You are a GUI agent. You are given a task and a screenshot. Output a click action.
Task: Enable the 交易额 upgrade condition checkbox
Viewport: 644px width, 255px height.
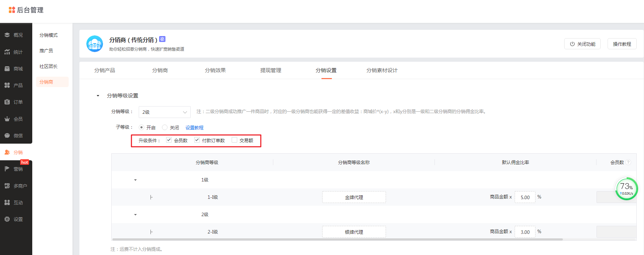click(x=234, y=140)
